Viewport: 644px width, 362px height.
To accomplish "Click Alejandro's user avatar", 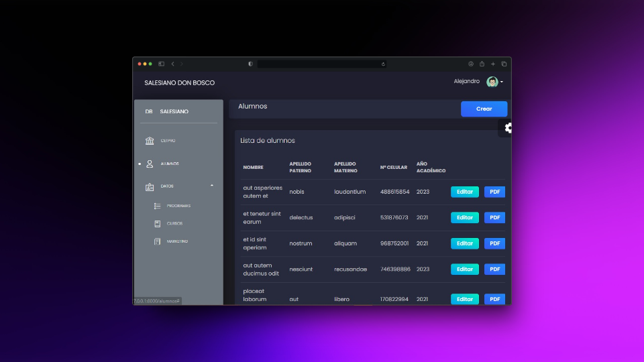I will (x=492, y=82).
